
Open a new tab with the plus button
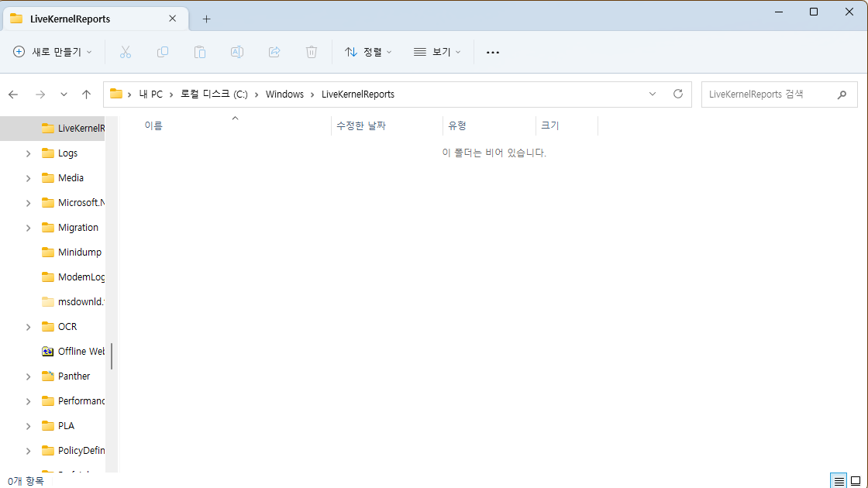pyautogui.click(x=206, y=18)
